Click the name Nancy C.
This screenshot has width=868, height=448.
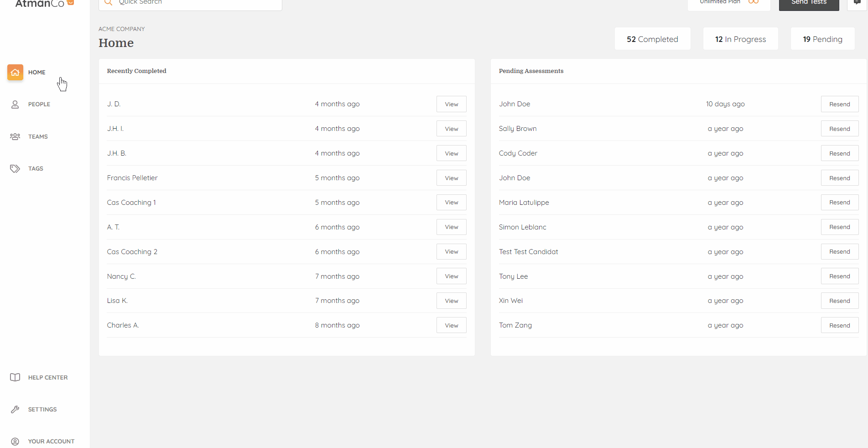tap(121, 276)
